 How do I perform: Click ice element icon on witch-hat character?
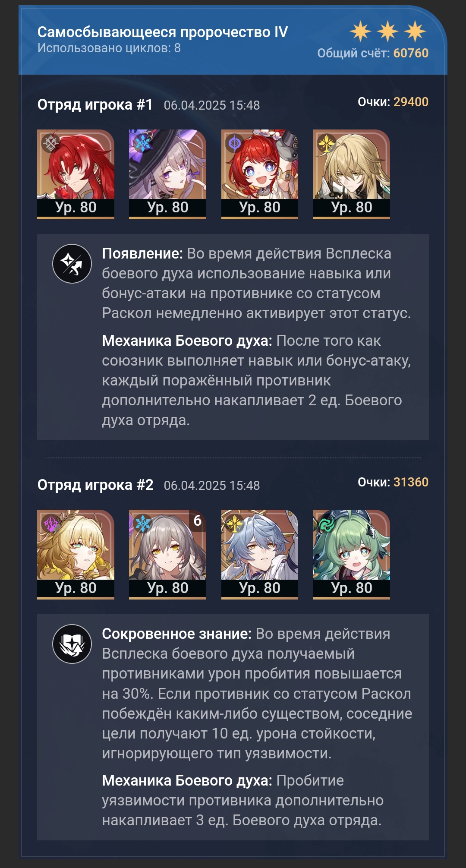click(142, 143)
